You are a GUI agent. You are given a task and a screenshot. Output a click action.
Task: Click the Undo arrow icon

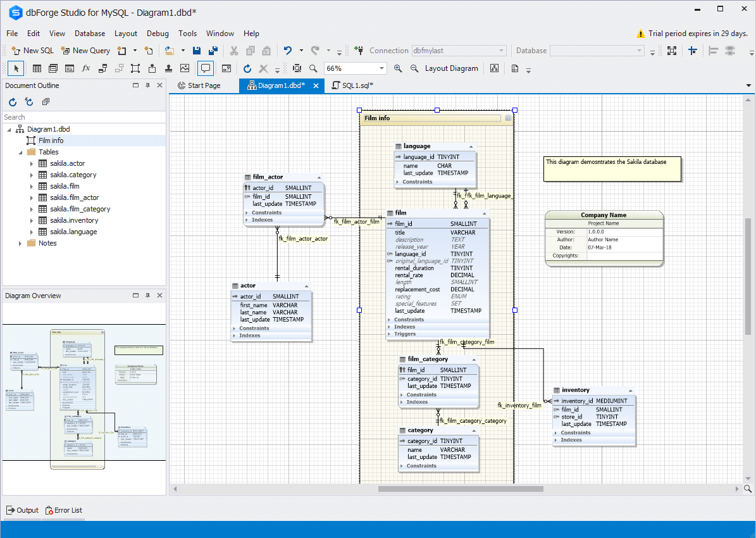[288, 51]
